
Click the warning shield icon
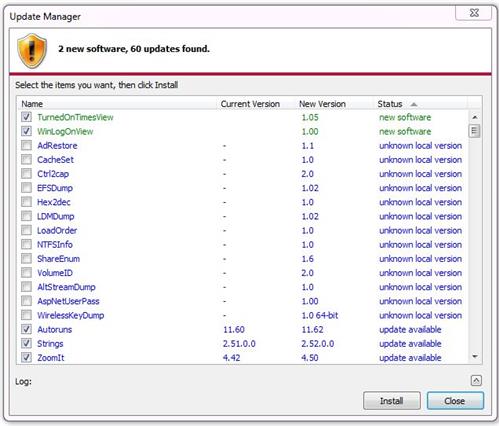(32, 51)
